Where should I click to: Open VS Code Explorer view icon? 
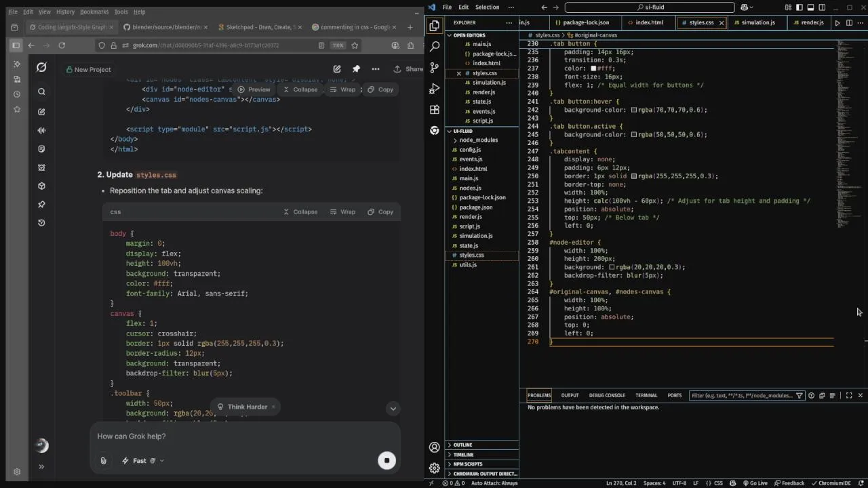click(x=435, y=26)
